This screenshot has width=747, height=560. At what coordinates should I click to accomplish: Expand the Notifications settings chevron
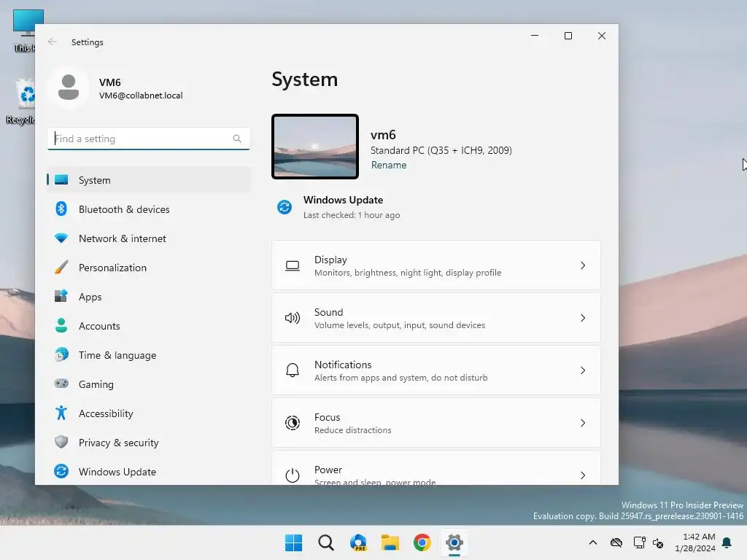coord(583,370)
